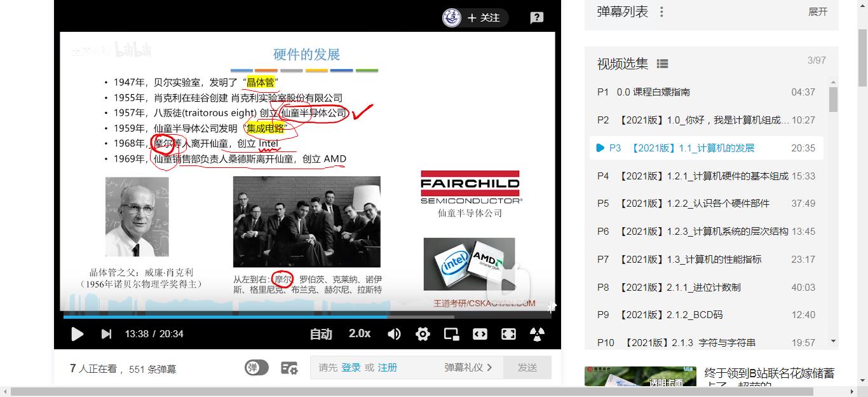Select P2 你好，我是计算机组成 episode
The image size is (868, 397).
point(707,120)
